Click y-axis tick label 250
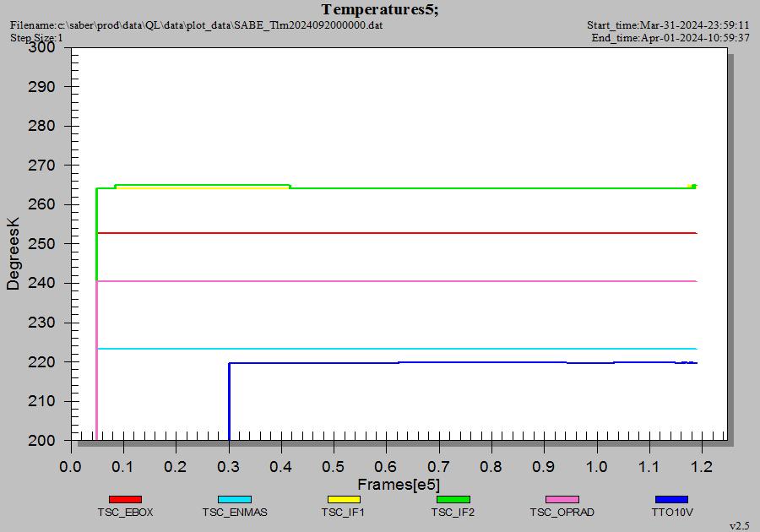Image resolution: width=760 pixels, height=532 pixels. pyautogui.click(x=41, y=244)
